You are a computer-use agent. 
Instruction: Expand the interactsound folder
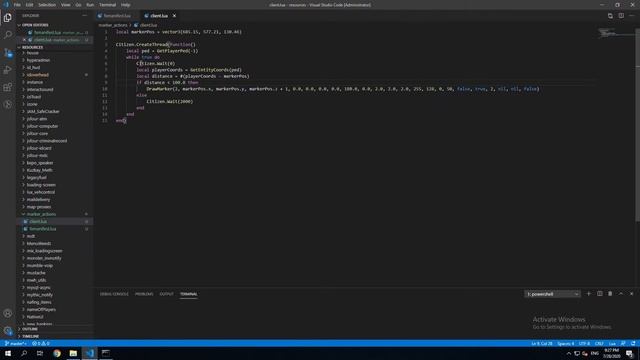(40, 89)
